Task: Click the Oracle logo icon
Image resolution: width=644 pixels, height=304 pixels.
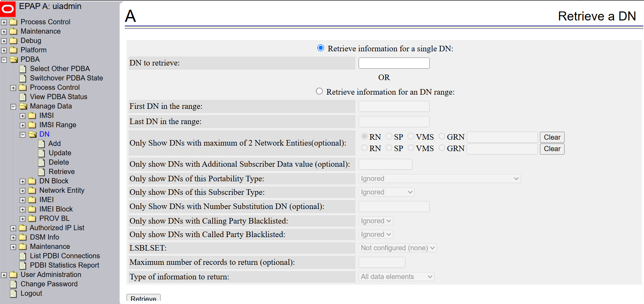Action: pyautogui.click(x=8, y=9)
